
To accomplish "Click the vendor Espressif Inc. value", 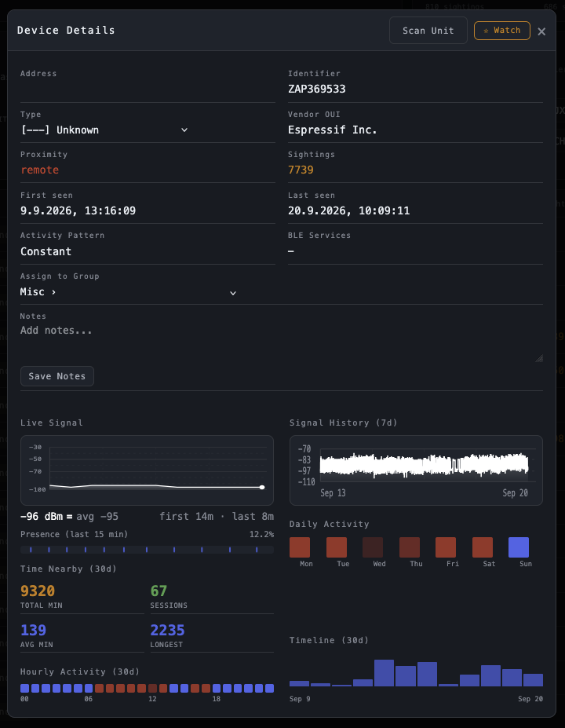I will point(332,130).
